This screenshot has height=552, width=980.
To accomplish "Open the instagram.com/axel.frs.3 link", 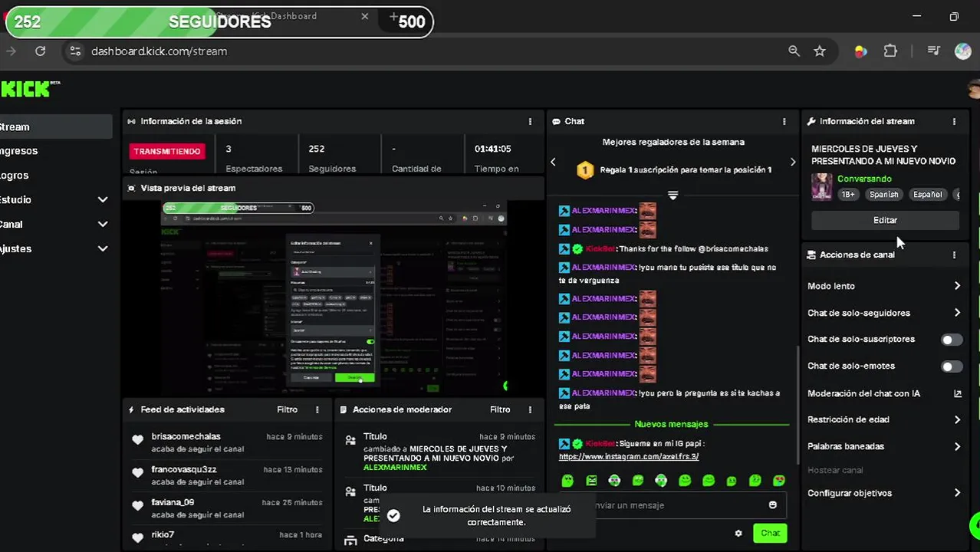I will (x=629, y=456).
